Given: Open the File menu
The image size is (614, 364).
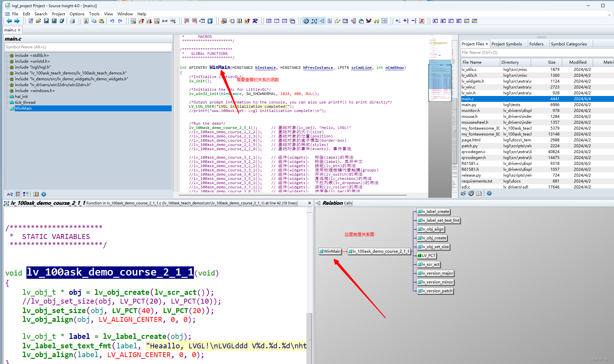Looking at the screenshot, I should click(x=15, y=14).
